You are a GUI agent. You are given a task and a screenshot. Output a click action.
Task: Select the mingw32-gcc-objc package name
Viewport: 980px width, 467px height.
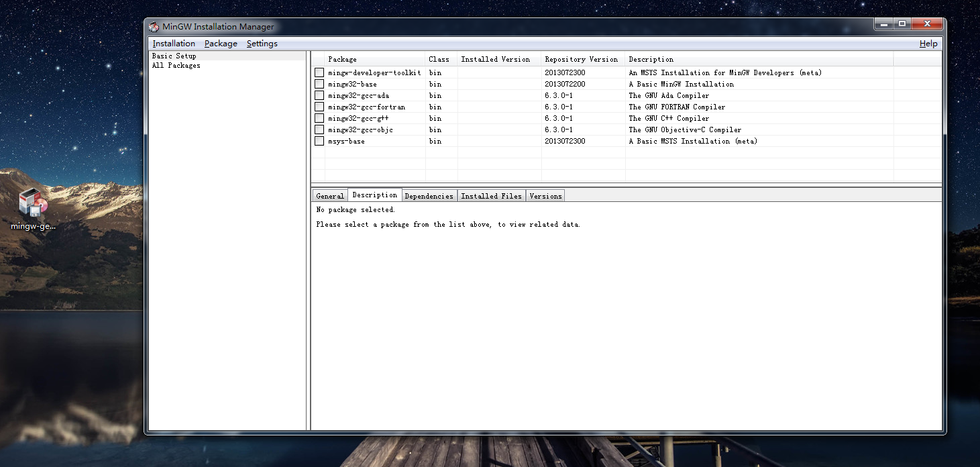click(360, 129)
